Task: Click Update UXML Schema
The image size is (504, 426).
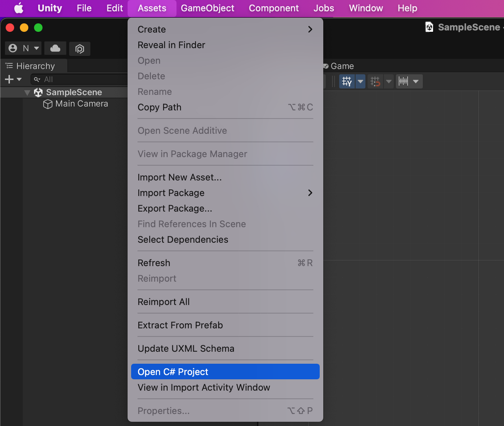Action: 225,349
